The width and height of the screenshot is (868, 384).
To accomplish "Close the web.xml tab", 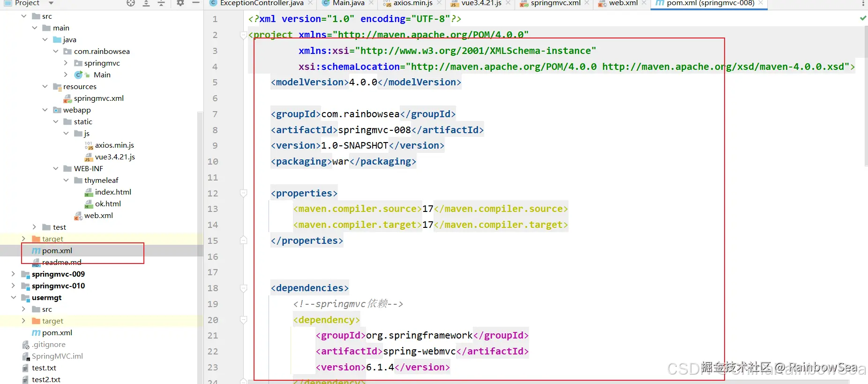I will pos(644,3).
